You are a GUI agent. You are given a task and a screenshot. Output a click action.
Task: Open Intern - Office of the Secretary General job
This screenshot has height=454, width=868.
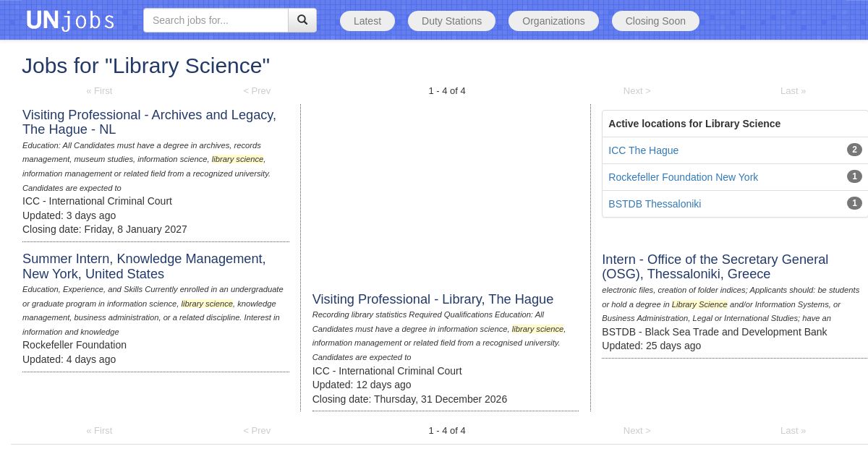(x=715, y=267)
